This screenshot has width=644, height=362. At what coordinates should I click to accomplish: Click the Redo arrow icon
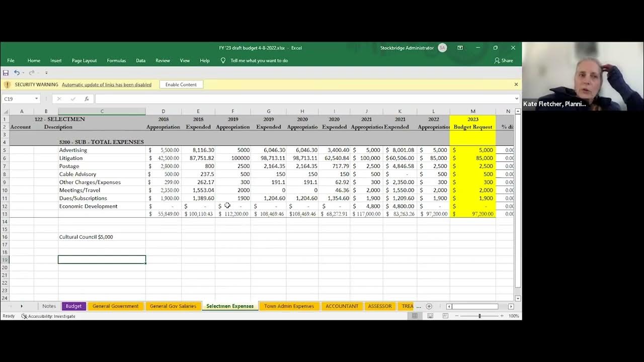(x=31, y=73)
